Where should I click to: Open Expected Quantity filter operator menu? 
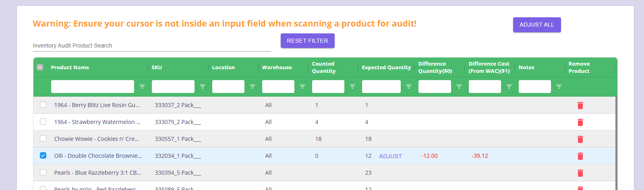(x=409, y=87)
